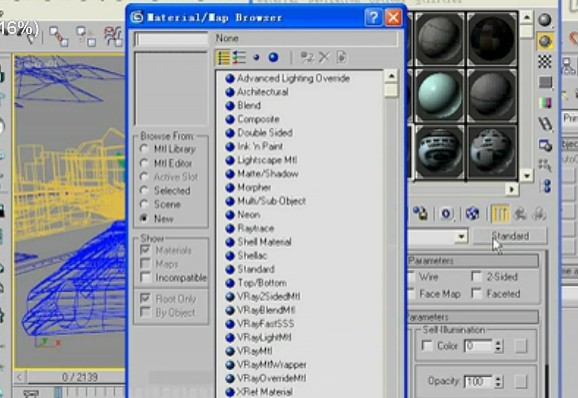Open material name dropdown arrow
This screenshot has width=578, height=398.
[x=461, y=236]
